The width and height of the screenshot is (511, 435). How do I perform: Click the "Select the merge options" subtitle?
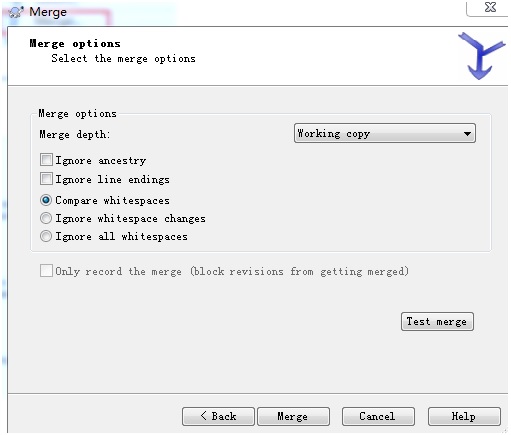tap(123, 58)
